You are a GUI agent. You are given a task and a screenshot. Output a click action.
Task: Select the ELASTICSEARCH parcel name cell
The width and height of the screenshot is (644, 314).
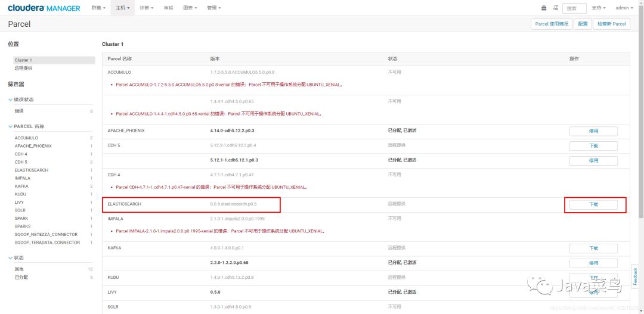click(x=125, y=204)
